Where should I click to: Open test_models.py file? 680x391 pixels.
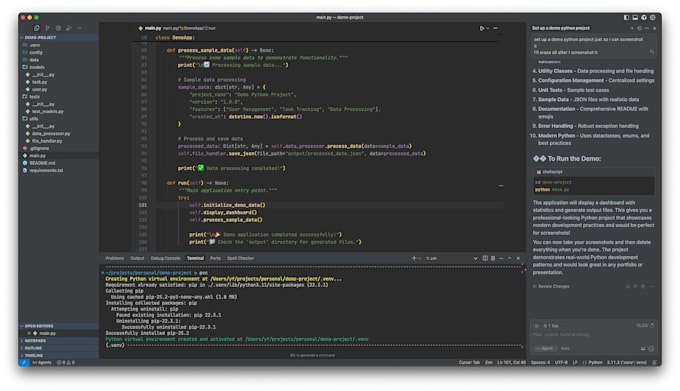pyautogui.click(x=59, y=111)
